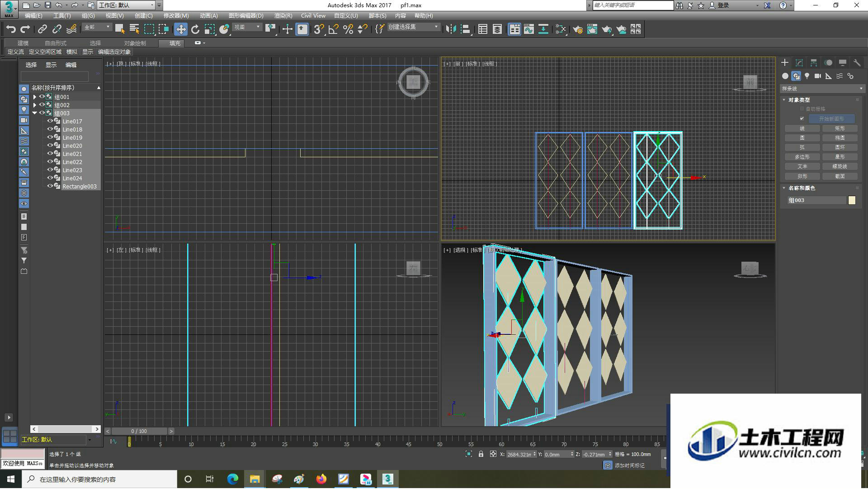Toggle the Window/Crossing selection mode
The height and width of the screenshot is (489, 868).
pos(164,29)
